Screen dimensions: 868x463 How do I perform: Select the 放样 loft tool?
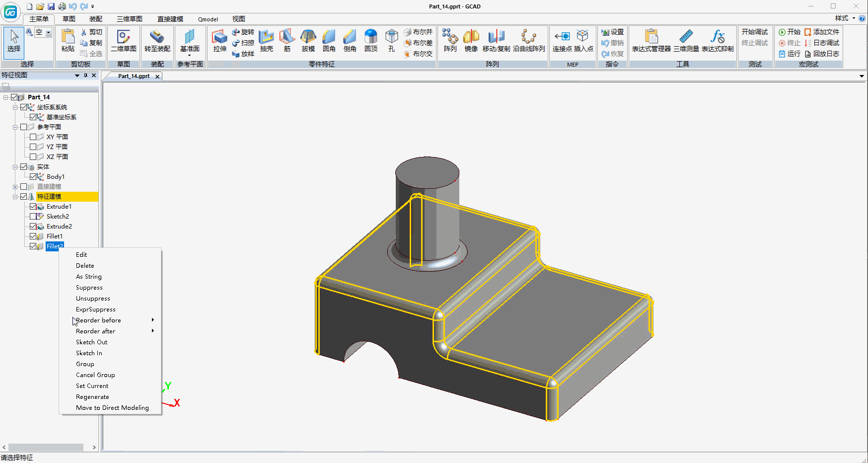[x=243, y=54]
